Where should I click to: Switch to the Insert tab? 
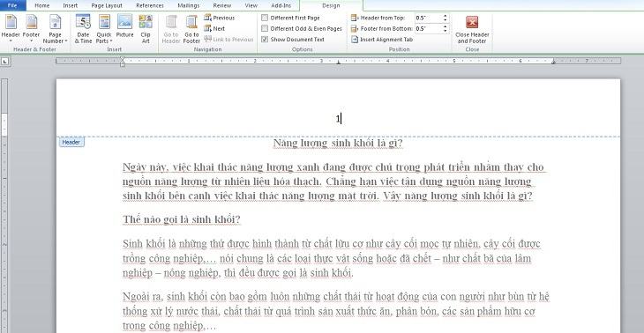pos(71,5)
